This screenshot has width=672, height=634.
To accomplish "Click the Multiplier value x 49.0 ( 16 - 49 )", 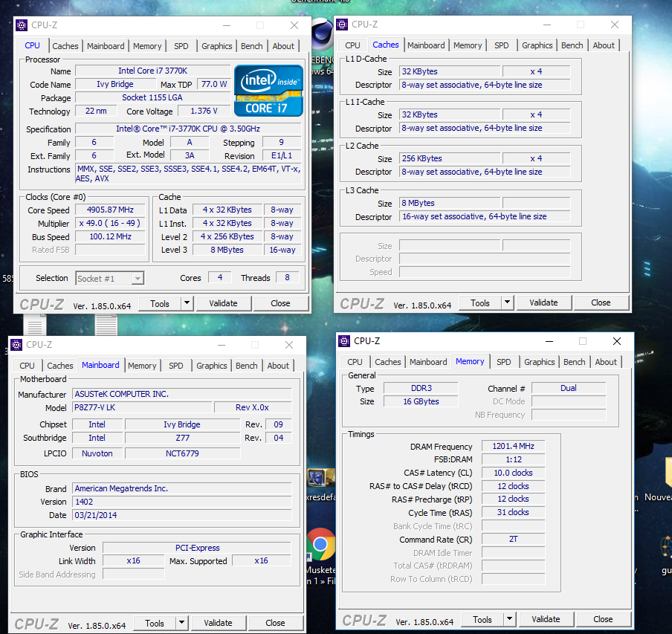I will pos(110,223).
